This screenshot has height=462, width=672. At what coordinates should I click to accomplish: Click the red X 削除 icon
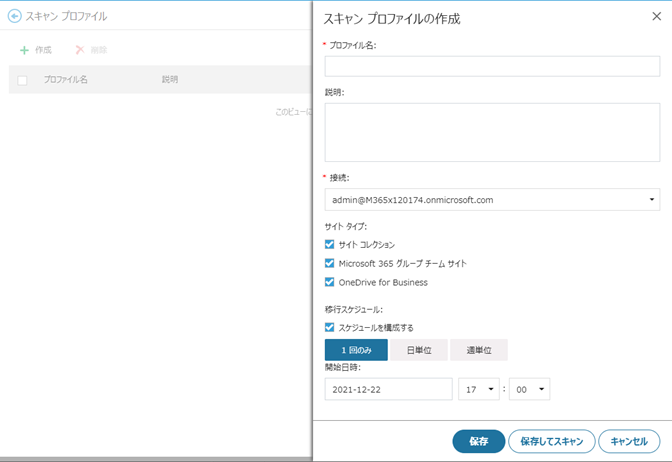click(x=80, y=50)
